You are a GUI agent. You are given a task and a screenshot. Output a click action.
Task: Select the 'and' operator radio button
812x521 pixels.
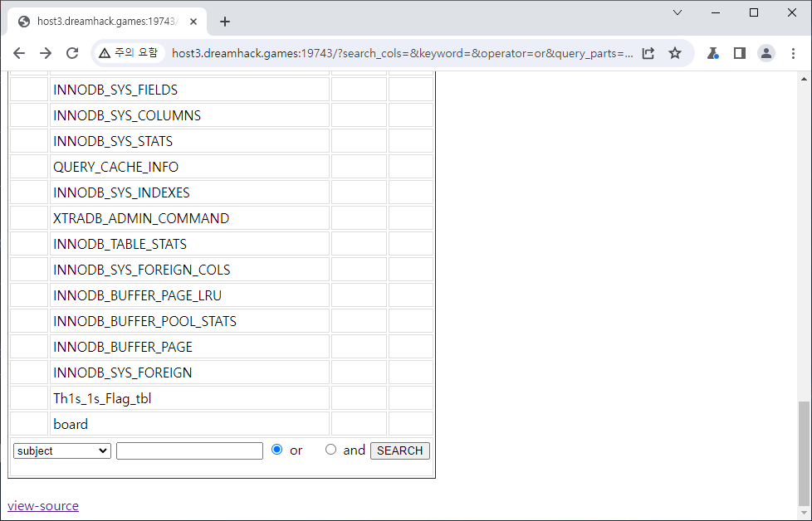[330, 450]
